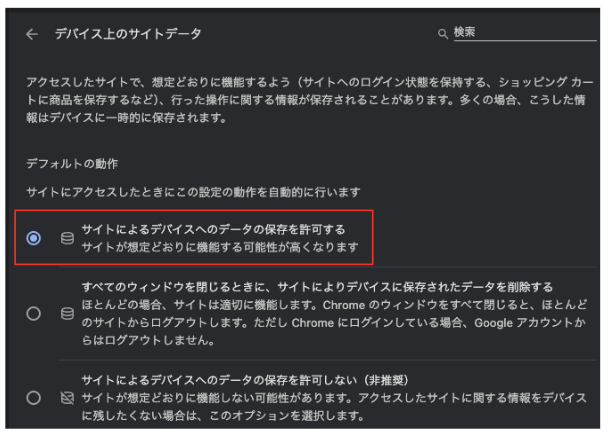This screenshot has height=438, width=610.
Task: Click text サイトが想定どおりに機能する可能性が高くなります
Action: click(220, 247)
